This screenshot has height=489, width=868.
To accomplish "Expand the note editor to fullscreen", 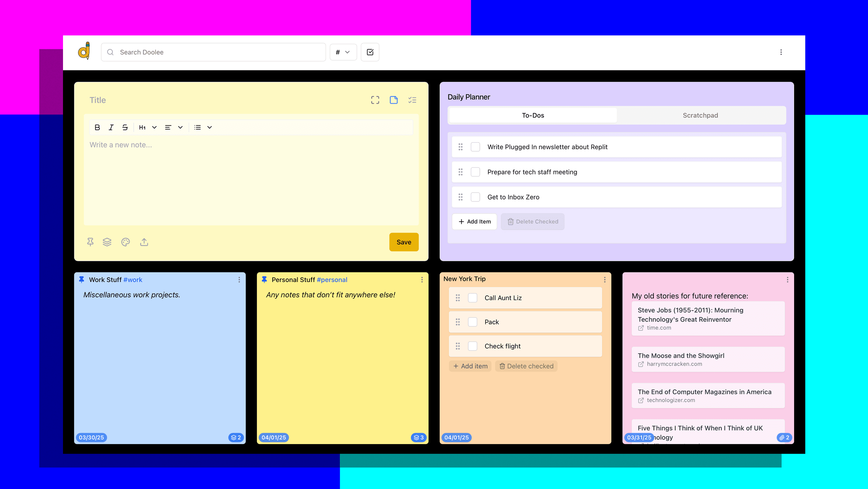I will 374,100.
